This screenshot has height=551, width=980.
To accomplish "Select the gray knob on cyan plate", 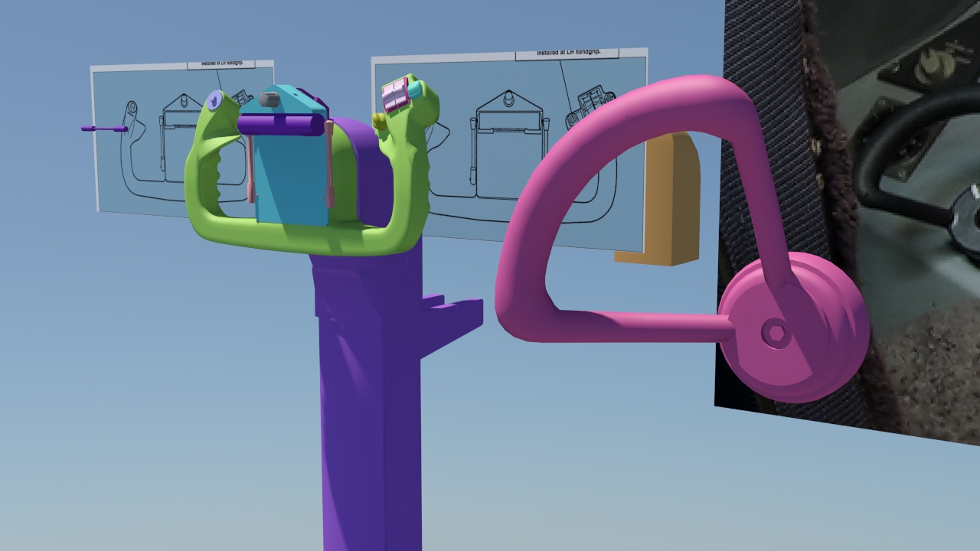I will [x=270, y=99].
